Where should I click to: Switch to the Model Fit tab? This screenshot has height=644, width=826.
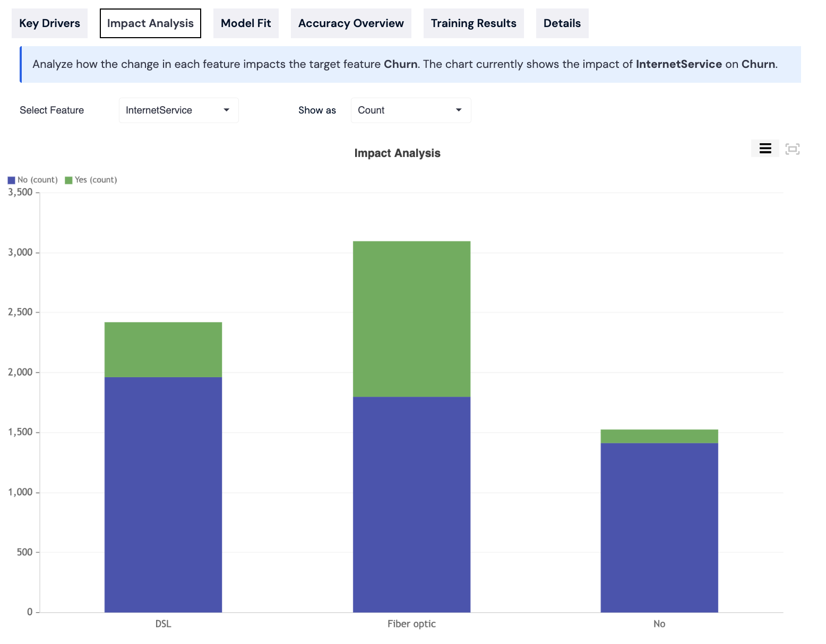246,23
